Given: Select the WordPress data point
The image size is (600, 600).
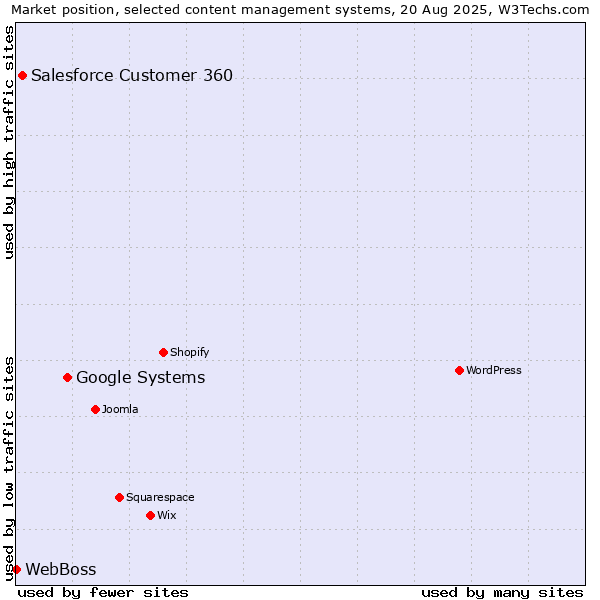Looking at the screenshot, I should [460, 370].
